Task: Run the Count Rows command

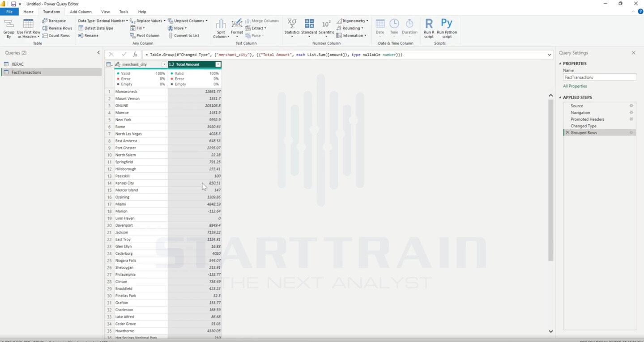Action: [56, 36]
